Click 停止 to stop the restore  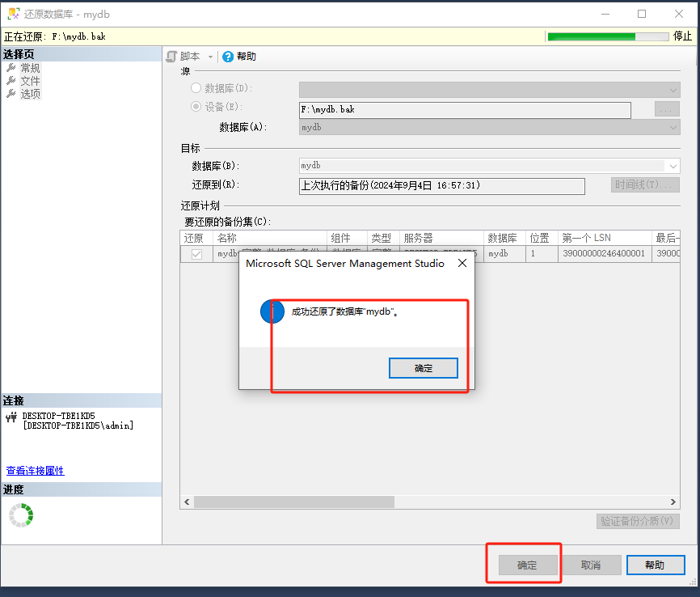pos(682,36)
